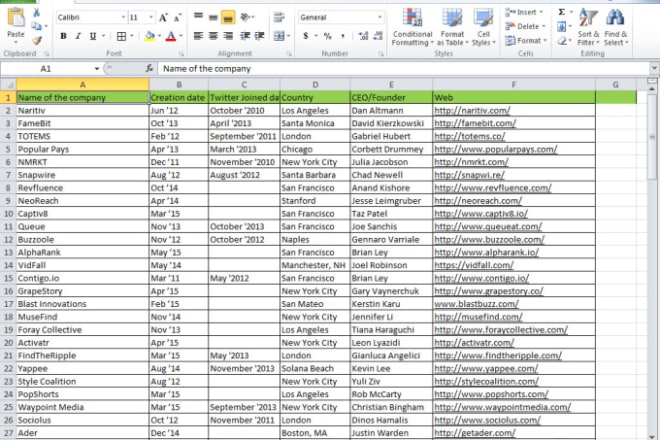The width and height of the screenshot is (660, 440).
Task: Open the Font Color dropdown arrow
Action: pos(181,36)
